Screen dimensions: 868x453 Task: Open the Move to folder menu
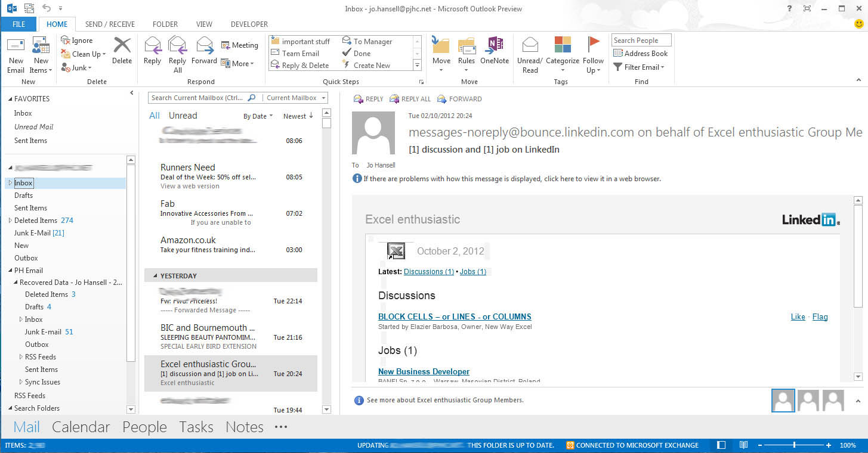441,54
